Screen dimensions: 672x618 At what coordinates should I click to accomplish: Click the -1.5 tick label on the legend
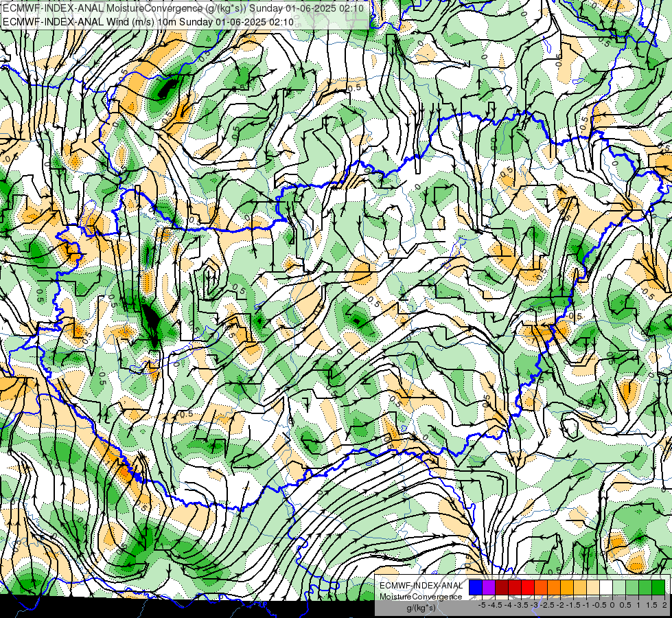click(x=573, y=605)
